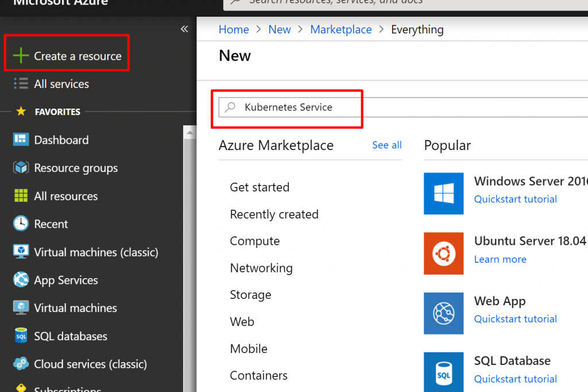Open Web App Quickstart tutorial link
Screen dimensions: 588x392
click(x=515, y=319)
